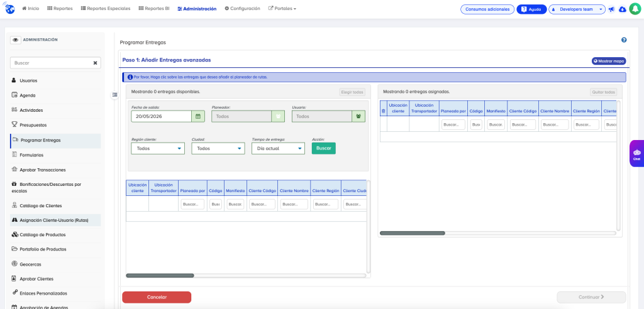Click Manifiesto filter in assigned deliveries
The width and height of the screenshot is (644, 309).
point(496,124)
